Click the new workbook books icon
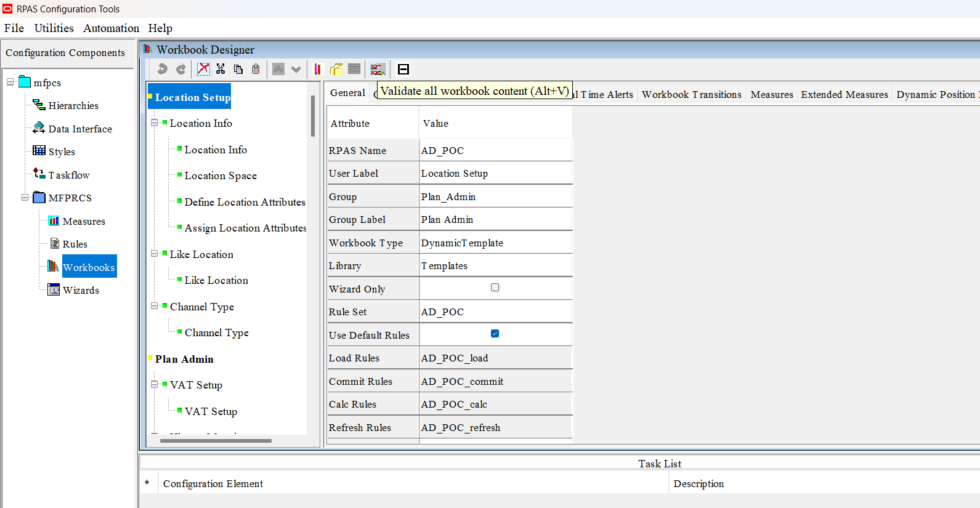 pyautogui.click(x=318, y=69)
